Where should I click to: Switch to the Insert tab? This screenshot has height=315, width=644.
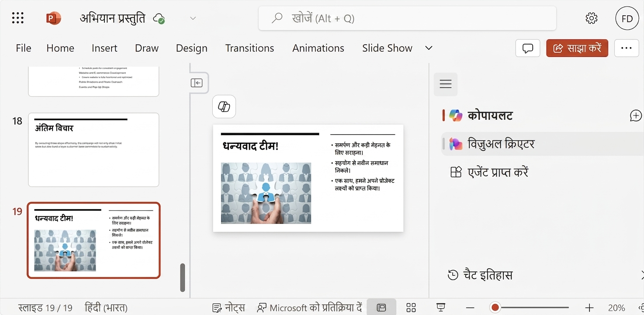104,48
